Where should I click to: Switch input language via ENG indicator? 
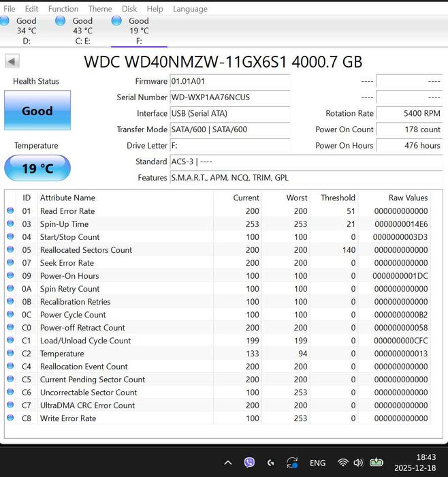coord(317,463)
